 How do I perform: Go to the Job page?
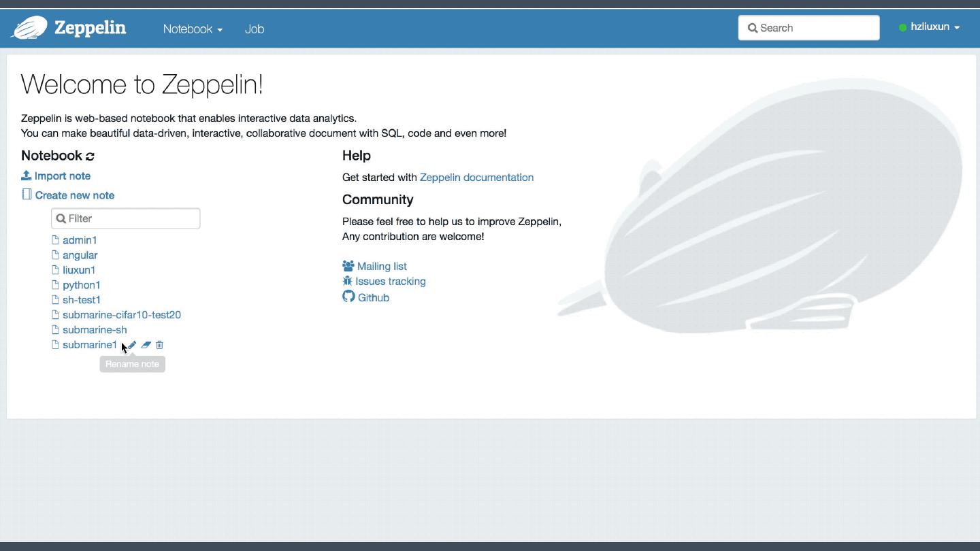pyautogui.click(x=255, y=29)
